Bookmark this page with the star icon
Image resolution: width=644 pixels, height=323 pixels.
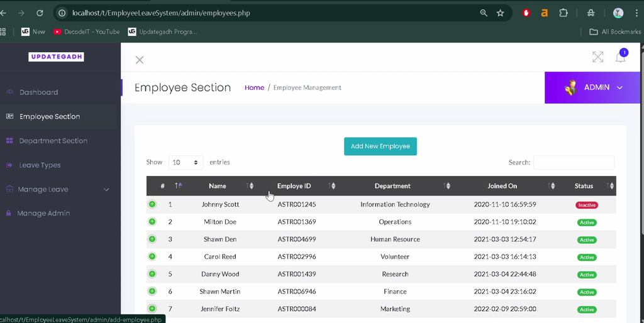(500, 13)
